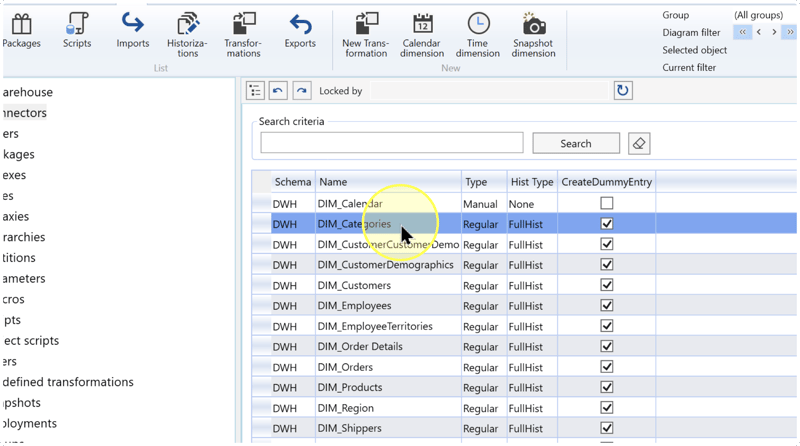Jump to first diagram filter
Image resolution: width=800 pixels, height=446 pixels.
[742, 32]
